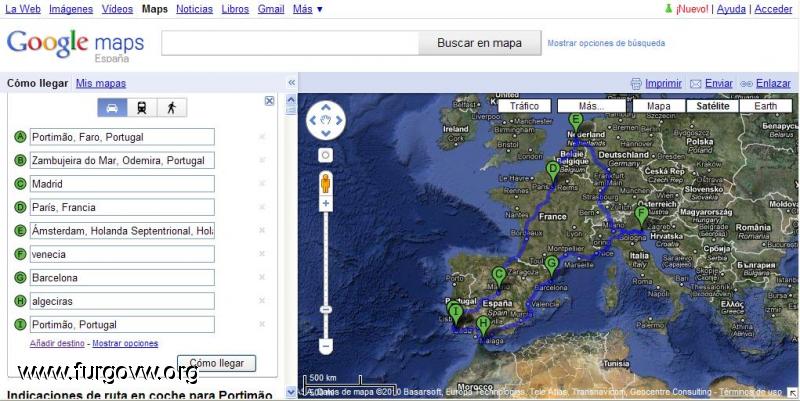Open the Más... map layers dropdown

point(591,106)
